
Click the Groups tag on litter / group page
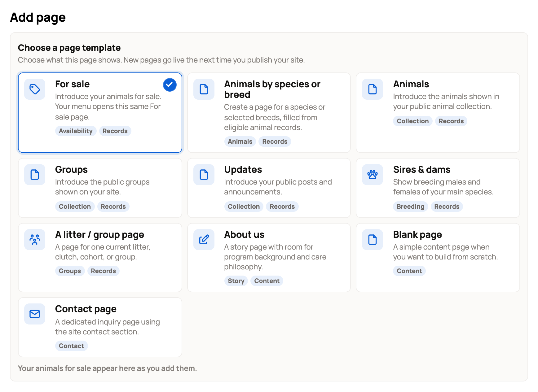coord(70,271)
